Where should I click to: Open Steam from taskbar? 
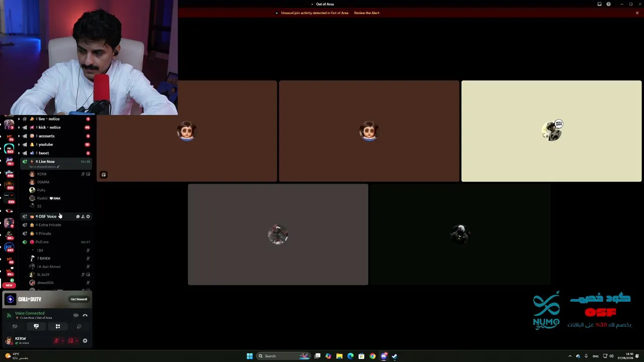[x=394, y=356]
